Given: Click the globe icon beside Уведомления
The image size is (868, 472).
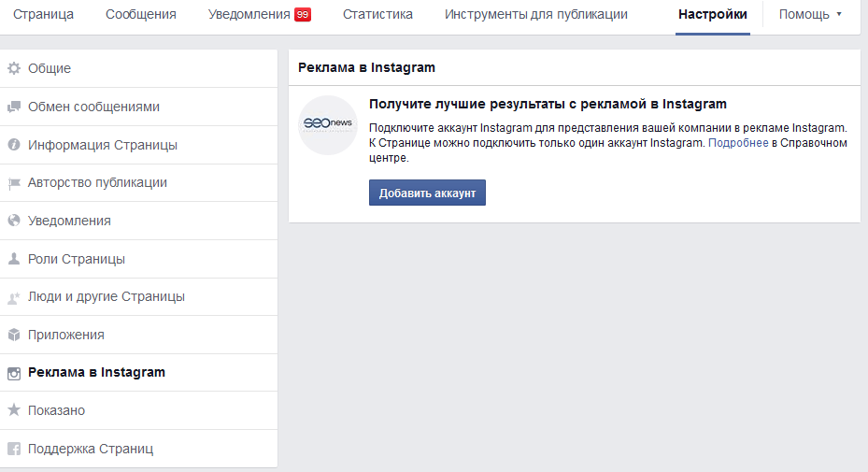Looking at the screenshot, I should coord(14,222).
